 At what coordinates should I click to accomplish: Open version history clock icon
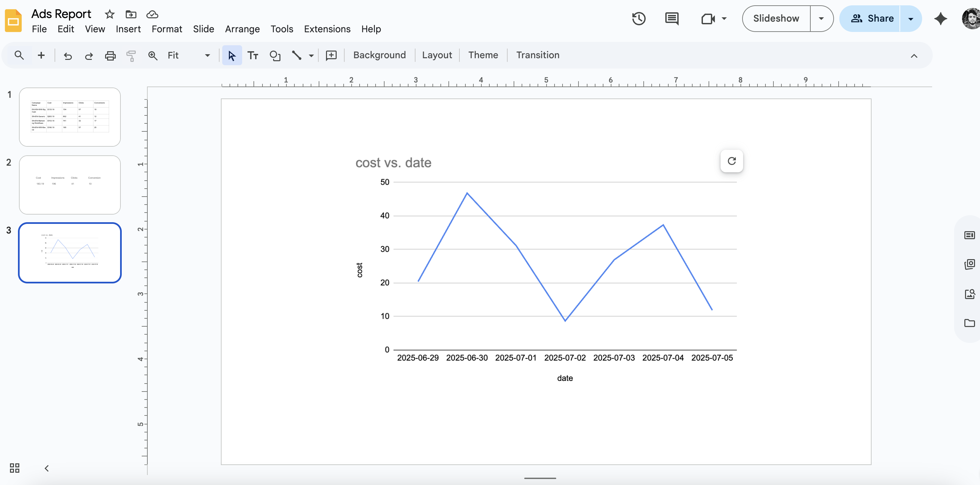638,18
